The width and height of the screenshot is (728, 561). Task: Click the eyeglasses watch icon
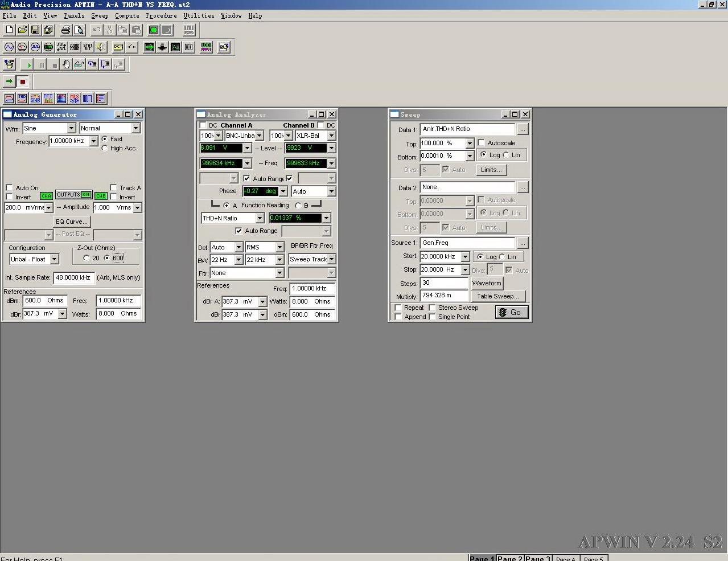[79, 65]
